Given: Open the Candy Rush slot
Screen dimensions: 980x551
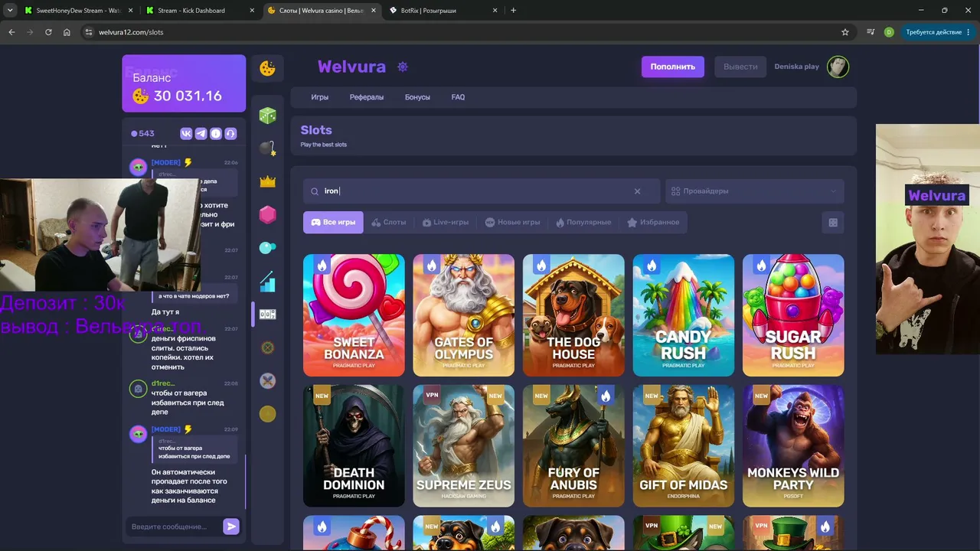Looking at the screenshot, I should tap(684, 315).
